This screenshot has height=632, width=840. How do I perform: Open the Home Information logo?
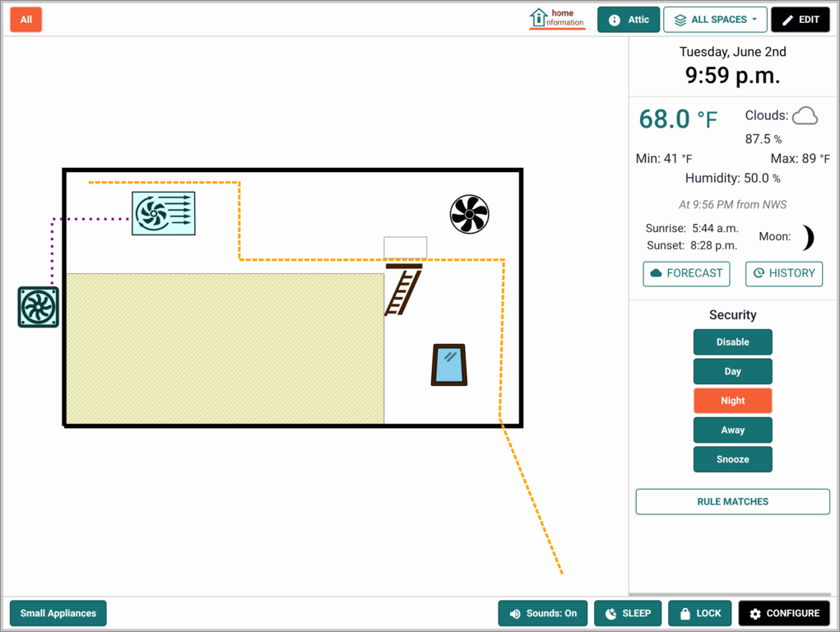(557, 19)
